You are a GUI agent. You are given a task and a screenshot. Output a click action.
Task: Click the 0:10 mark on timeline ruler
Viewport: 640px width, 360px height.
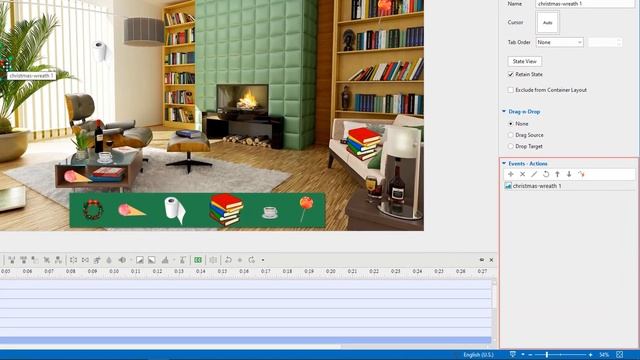click(114, 271)
